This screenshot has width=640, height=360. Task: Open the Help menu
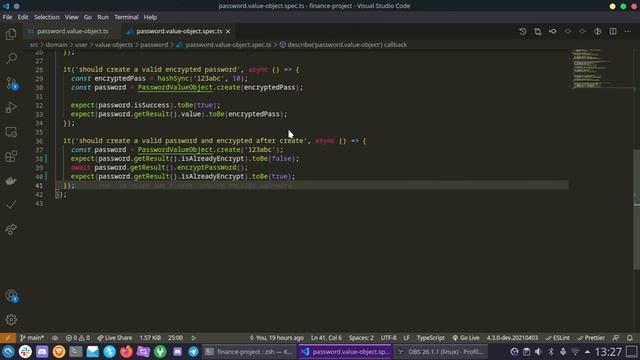pos(150,17)
